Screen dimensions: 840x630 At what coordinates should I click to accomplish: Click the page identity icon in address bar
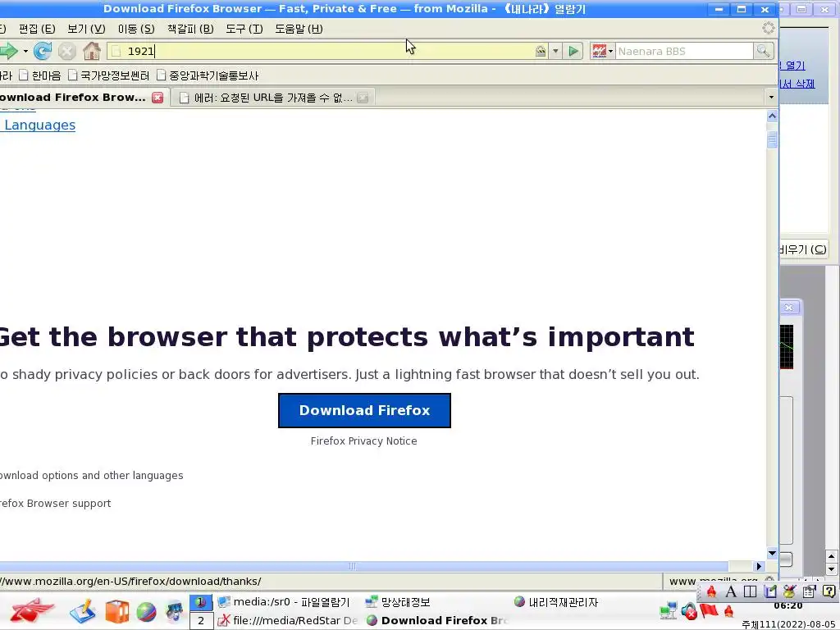tap(116, 52)
